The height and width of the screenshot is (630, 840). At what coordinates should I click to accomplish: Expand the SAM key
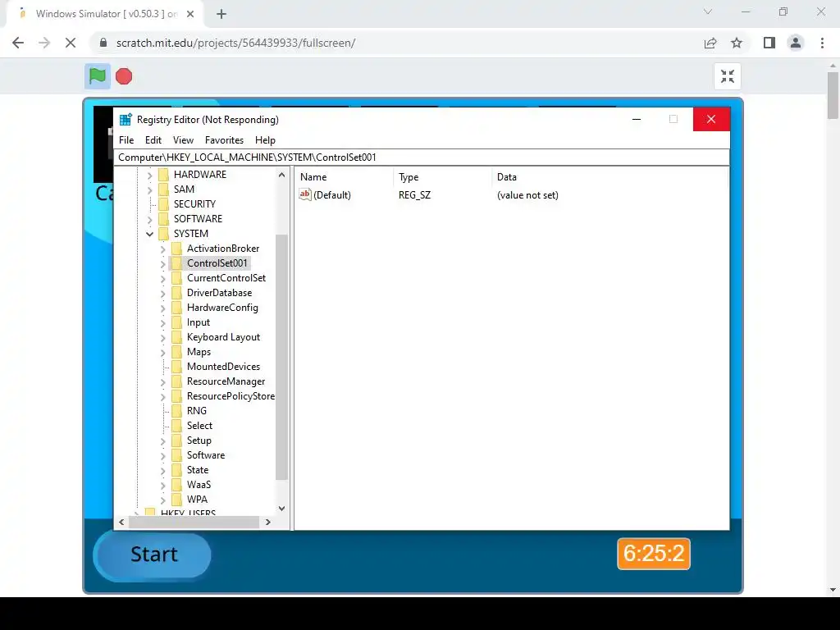coord(150,189)
